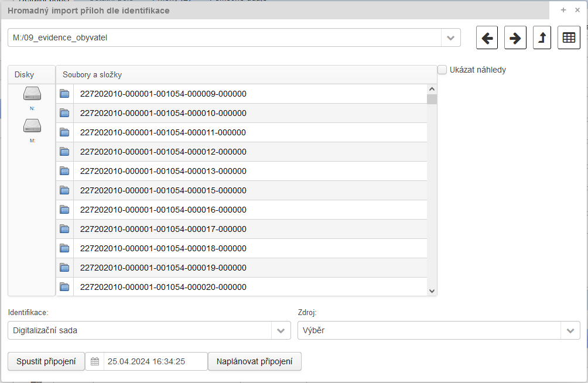This screenshot has width=588, height=383.
Task: Go up one folder level
Action: click(x=542, y=38)
